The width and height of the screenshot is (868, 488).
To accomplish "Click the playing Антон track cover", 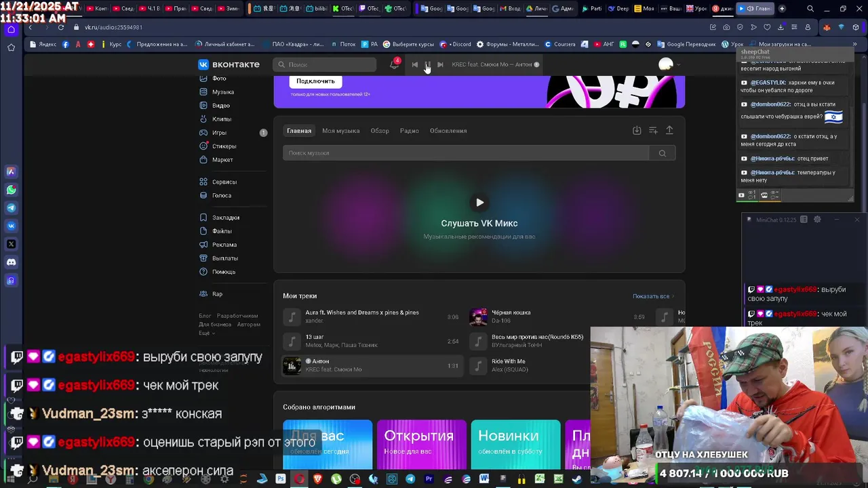I will point(292,365).
